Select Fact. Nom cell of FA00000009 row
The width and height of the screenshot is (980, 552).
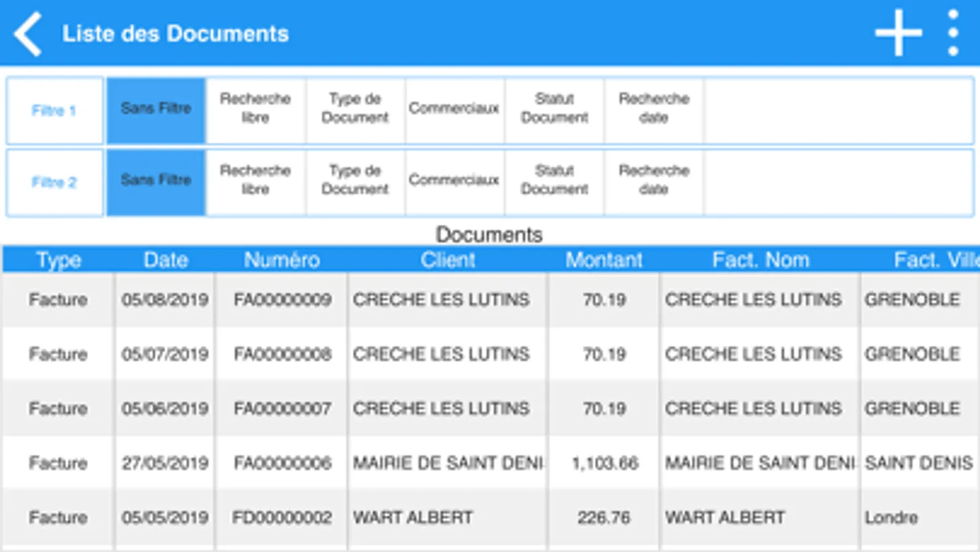[x=761, y=300]
